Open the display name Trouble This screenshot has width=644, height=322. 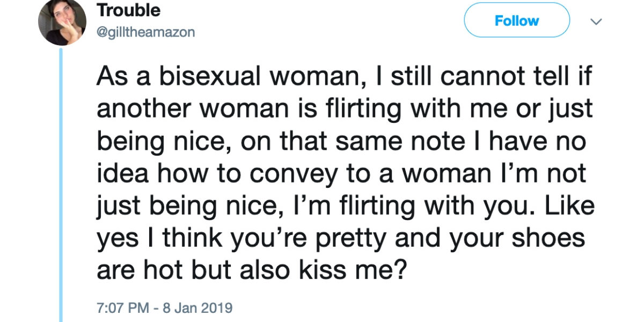pyautogui.click(x=129, y=10)
